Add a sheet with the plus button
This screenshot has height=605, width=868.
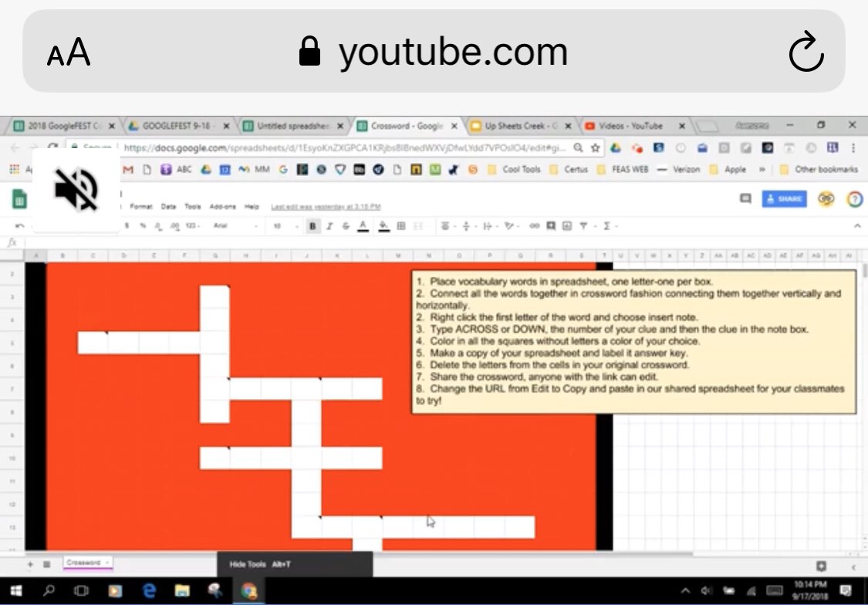tap(30, 564)
